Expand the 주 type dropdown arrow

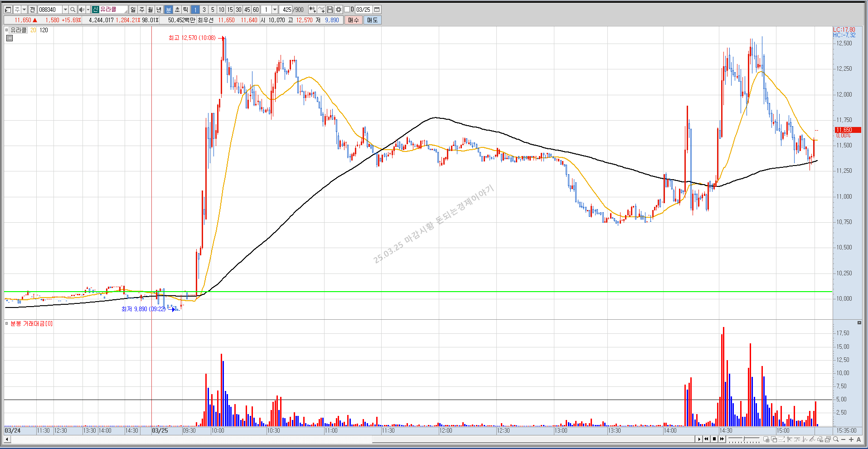(24, 10)
